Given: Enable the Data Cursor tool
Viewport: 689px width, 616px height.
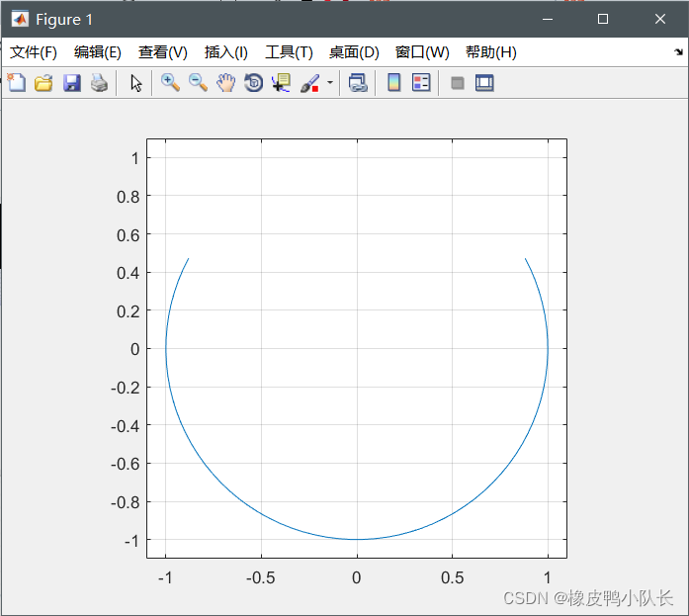Looking at the screenshot, I should [281, 83].
